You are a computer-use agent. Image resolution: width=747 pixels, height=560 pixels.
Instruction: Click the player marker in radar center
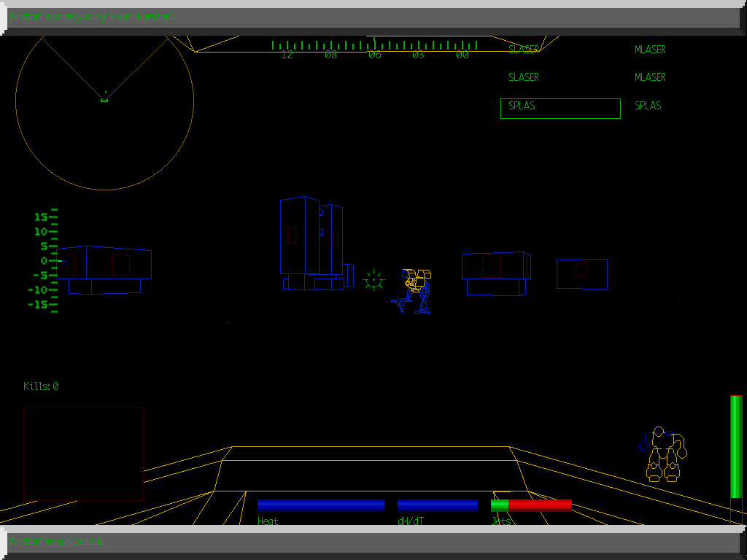[x=104, y=98]
